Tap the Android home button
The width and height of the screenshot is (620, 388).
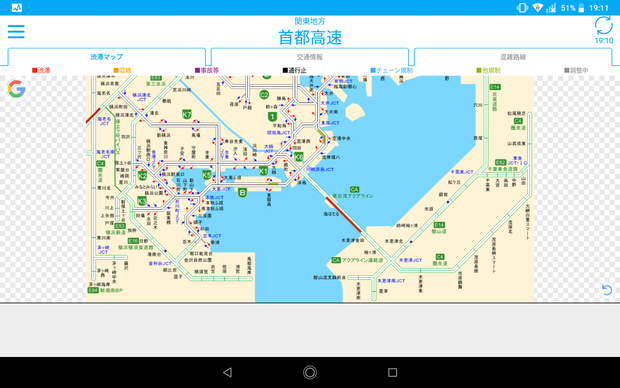point(310,372)
